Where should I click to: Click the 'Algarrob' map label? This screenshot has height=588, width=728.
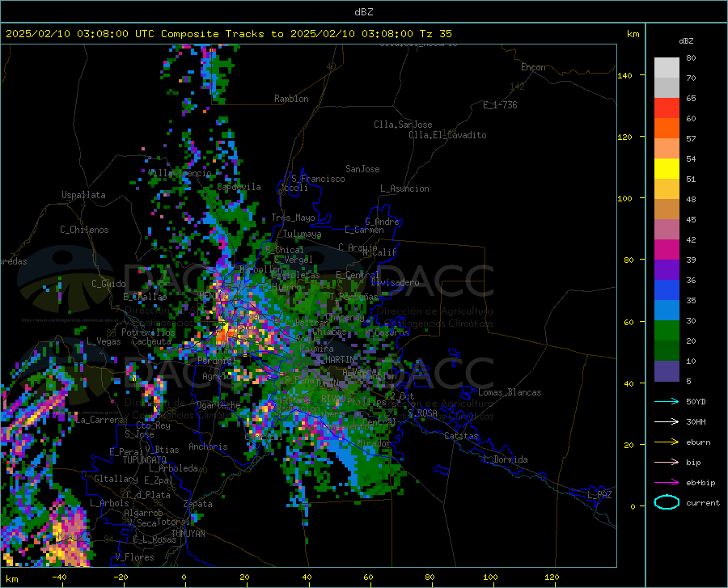[143, 513]
